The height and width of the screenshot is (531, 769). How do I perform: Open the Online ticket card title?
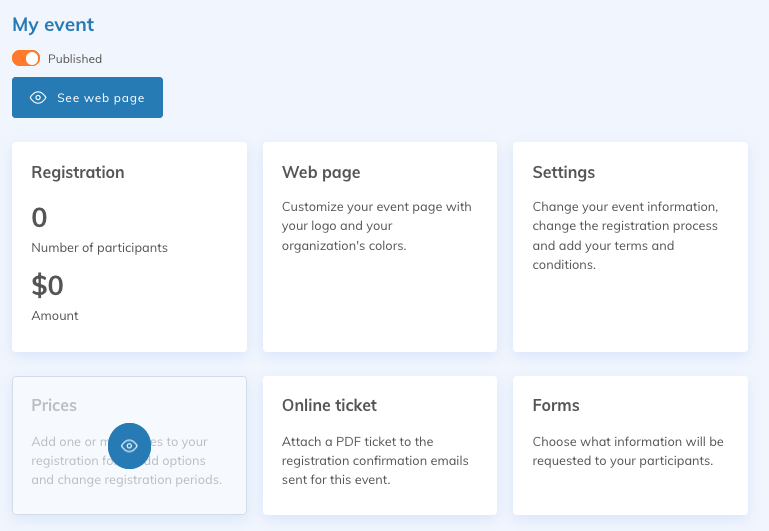[329, 405]
